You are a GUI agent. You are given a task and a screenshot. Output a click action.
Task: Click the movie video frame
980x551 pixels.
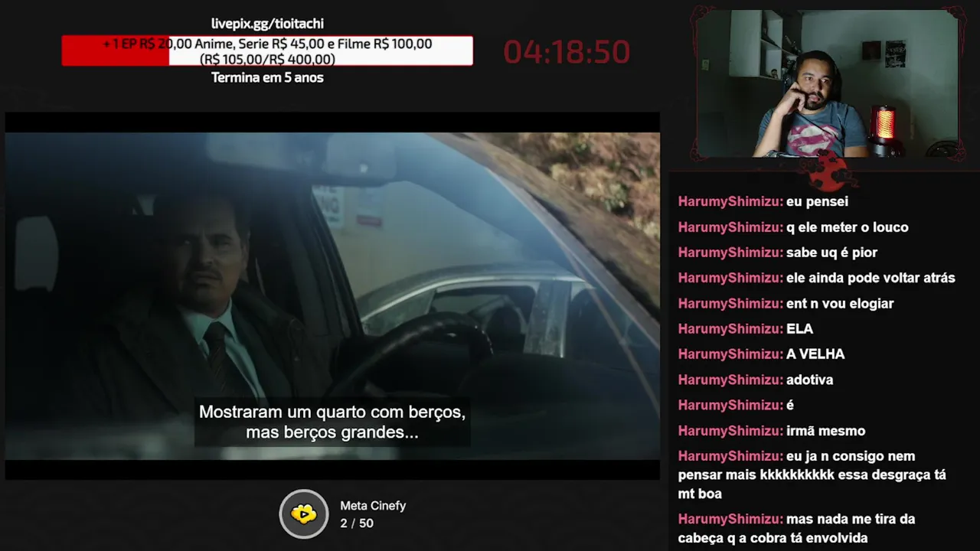click(x=332, y=296)
